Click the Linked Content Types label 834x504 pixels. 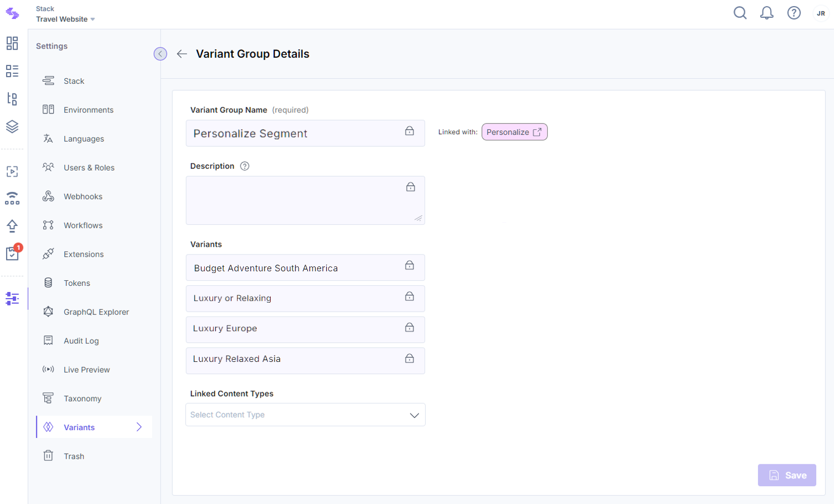pyautogui.click(x=232, y=394)
